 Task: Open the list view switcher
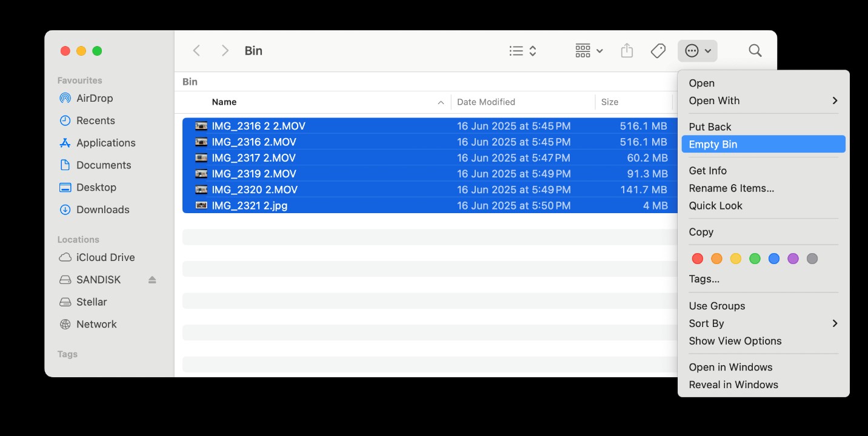pyautogui.click(x=522, y=51)
